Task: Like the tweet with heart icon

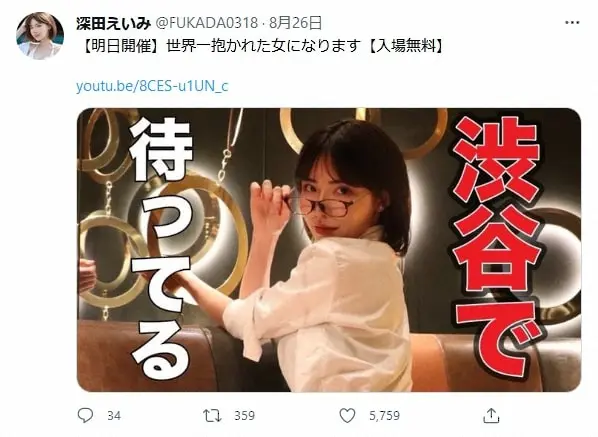Action: click(347, 415)
